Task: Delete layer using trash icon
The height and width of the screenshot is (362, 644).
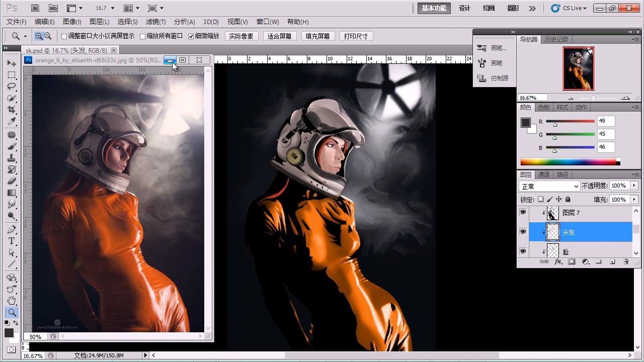Action: coord(626,262)
